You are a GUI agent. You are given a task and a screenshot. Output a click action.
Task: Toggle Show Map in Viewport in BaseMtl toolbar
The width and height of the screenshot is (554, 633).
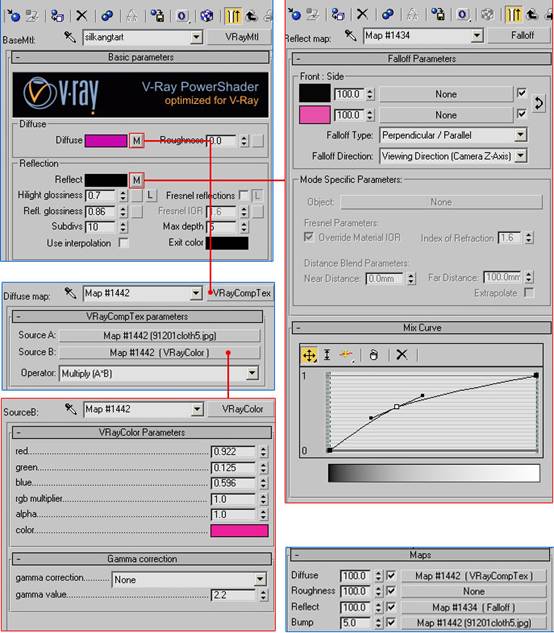(x=207, y=16)
